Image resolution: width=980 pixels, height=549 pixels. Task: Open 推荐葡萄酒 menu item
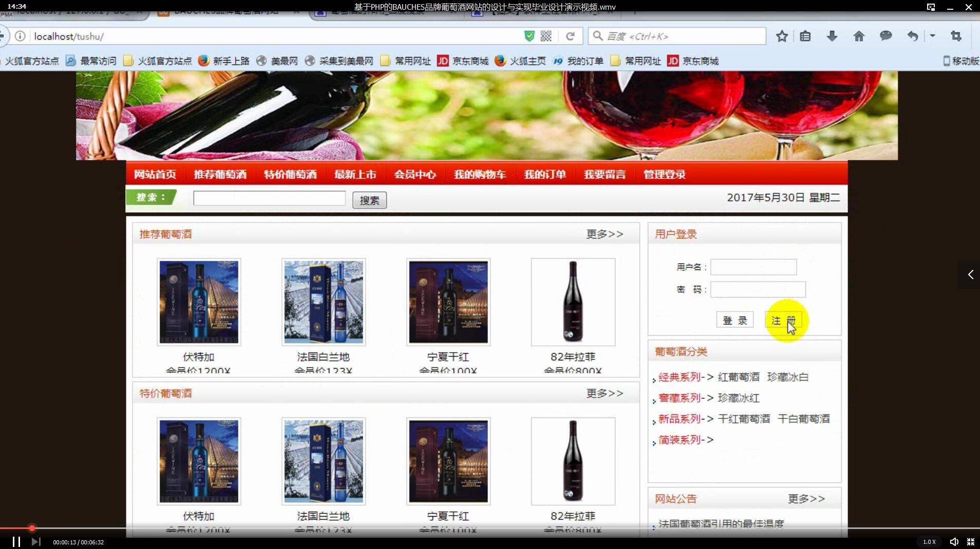click(x=220, y=174)
